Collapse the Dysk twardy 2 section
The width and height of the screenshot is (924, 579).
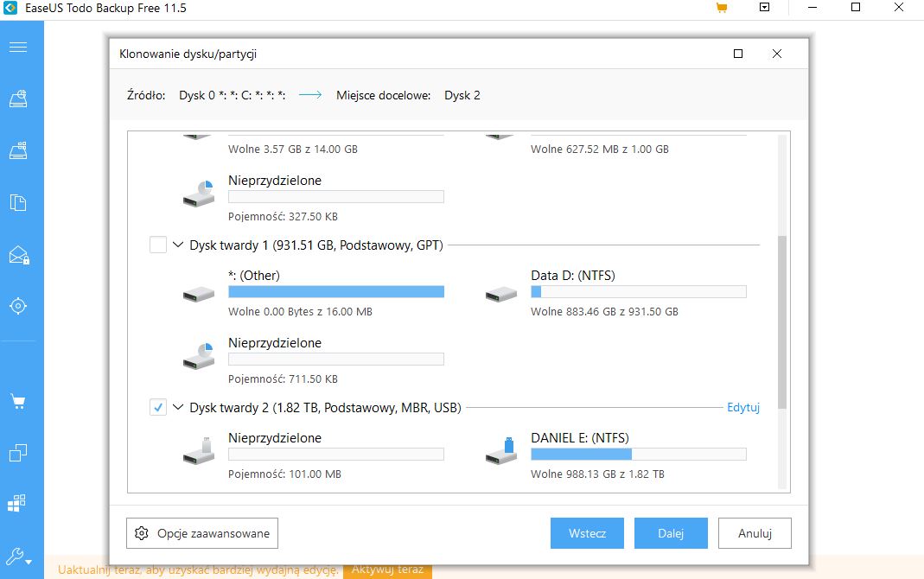[178, 407]
